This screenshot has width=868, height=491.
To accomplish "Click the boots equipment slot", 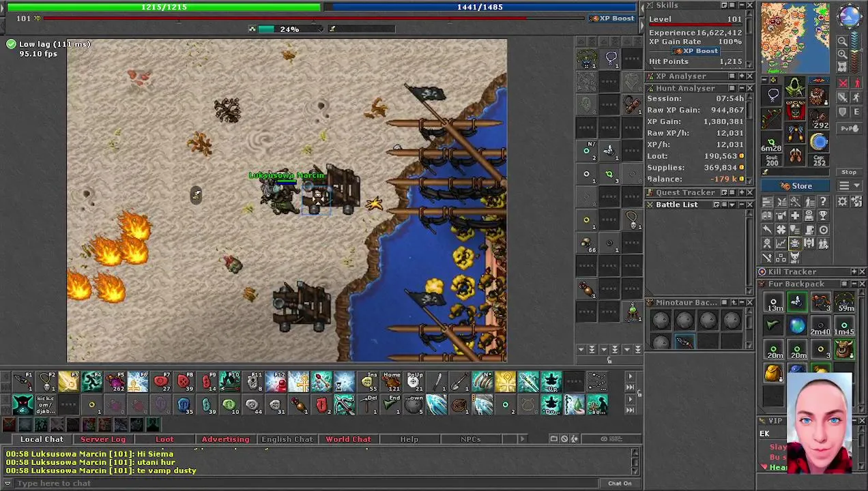I will point(796,156).
